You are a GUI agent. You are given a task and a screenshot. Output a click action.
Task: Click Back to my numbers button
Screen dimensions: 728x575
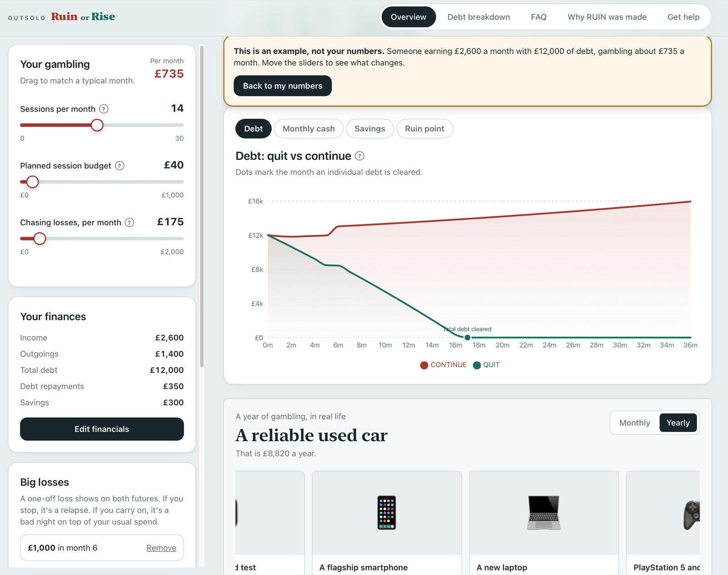[283, 86]
